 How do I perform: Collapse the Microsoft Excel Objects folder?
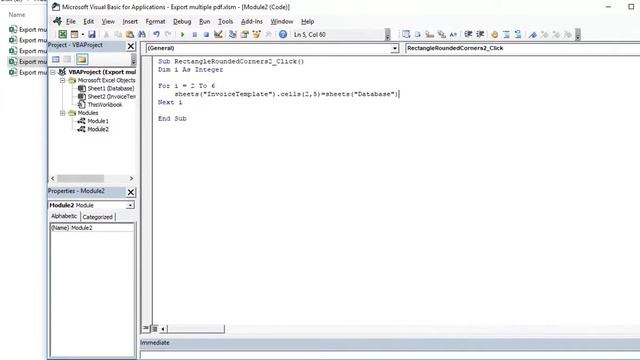point(62,80)
